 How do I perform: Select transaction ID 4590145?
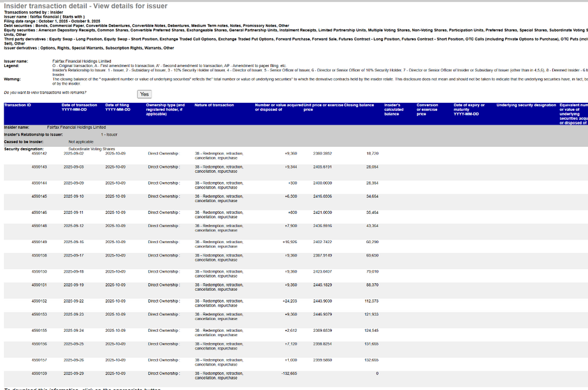39,196
